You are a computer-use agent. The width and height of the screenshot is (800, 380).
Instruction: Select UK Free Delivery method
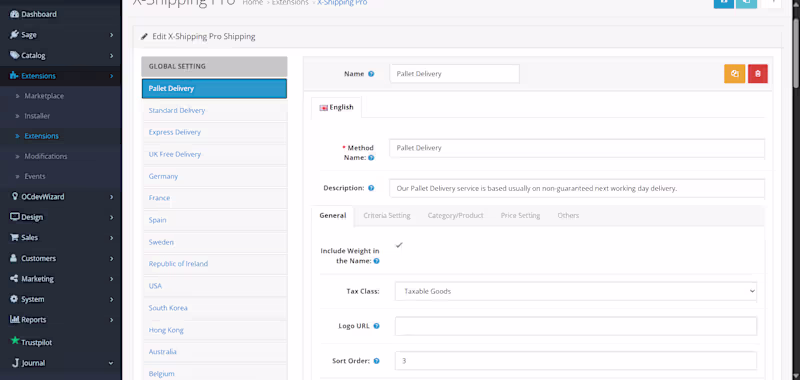click(x=214, y=154)
